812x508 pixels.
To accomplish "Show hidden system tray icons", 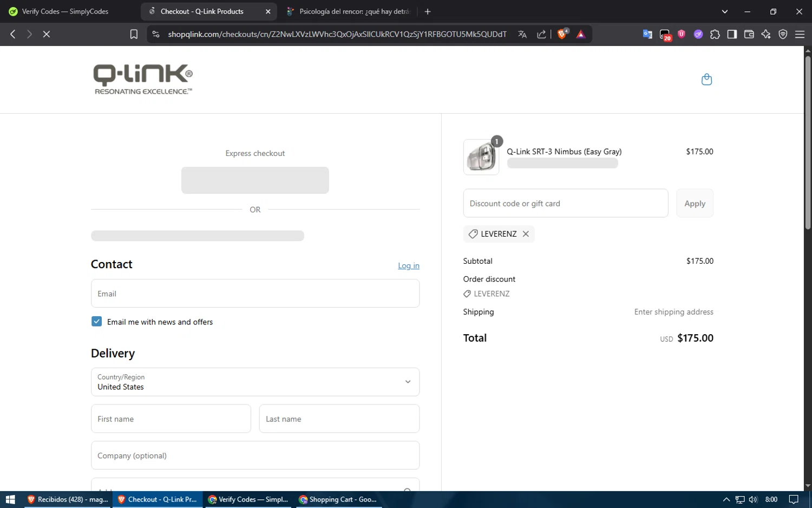I will coord(726,499).
